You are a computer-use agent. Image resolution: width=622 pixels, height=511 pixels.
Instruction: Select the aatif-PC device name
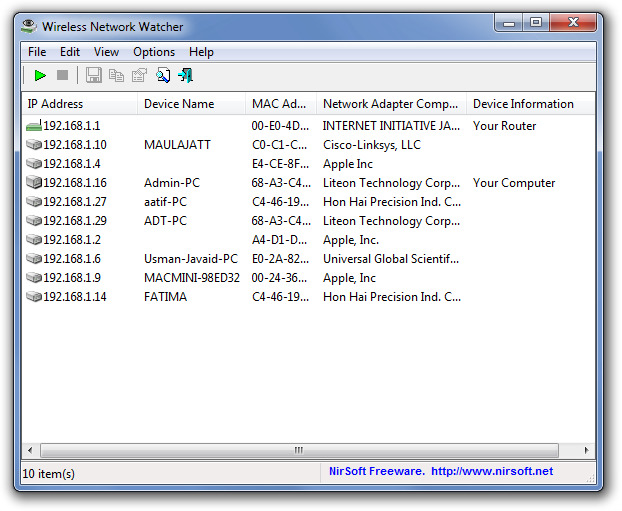[165, 202]
